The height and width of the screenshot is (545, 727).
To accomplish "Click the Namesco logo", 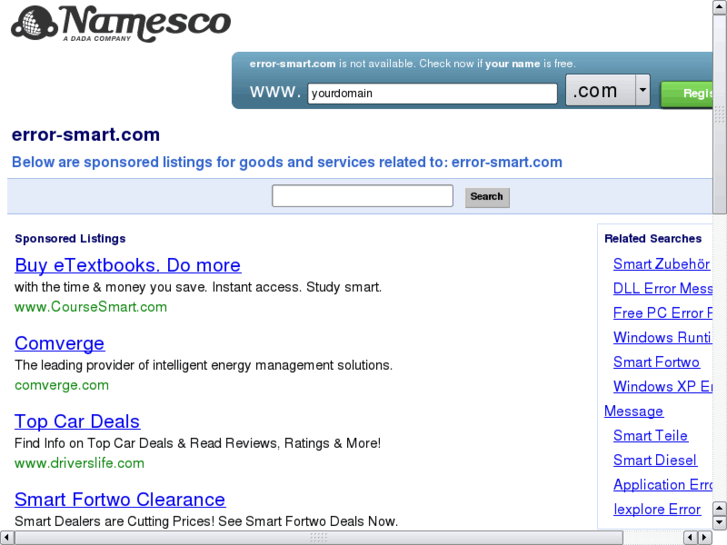I will (x=121, y=23).
